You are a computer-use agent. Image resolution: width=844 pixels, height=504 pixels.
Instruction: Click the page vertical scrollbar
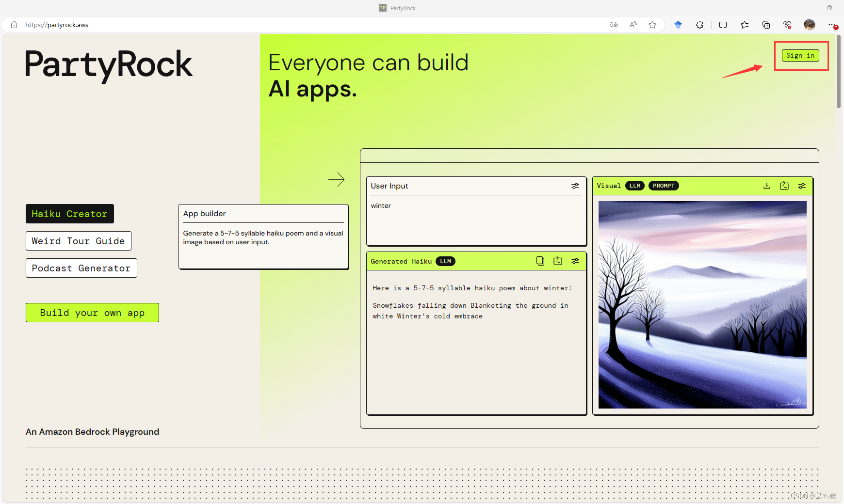839,72
